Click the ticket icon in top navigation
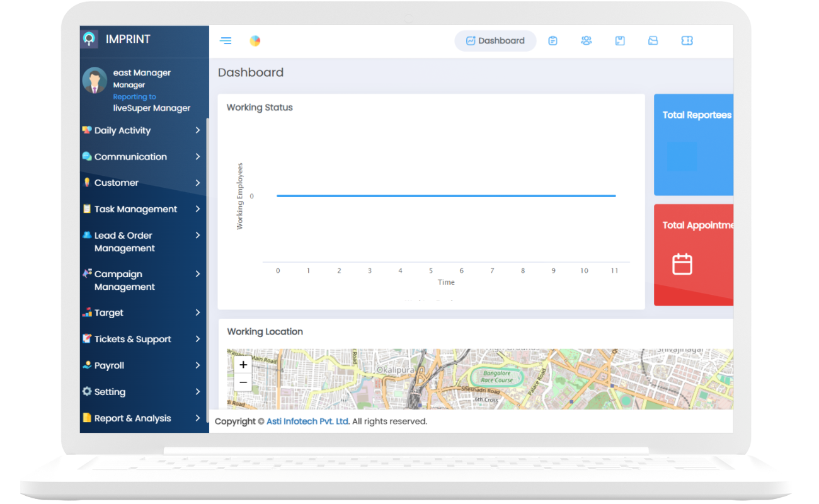The height and width of the screenshot is (504, 819). pos(687,41)
